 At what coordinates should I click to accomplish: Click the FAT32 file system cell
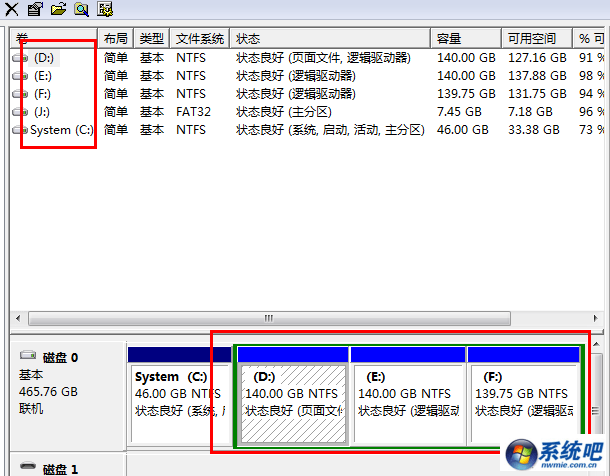193,112
